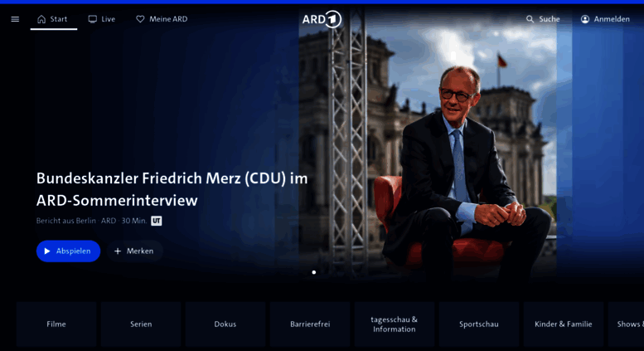Click the magnifying glass search icon
The image size is (644, 351).
click(x=530, y=19)
